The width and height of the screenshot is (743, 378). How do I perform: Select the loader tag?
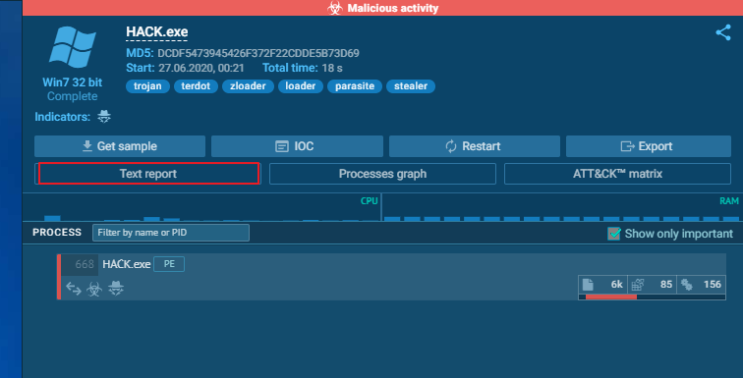pos(300,86)
